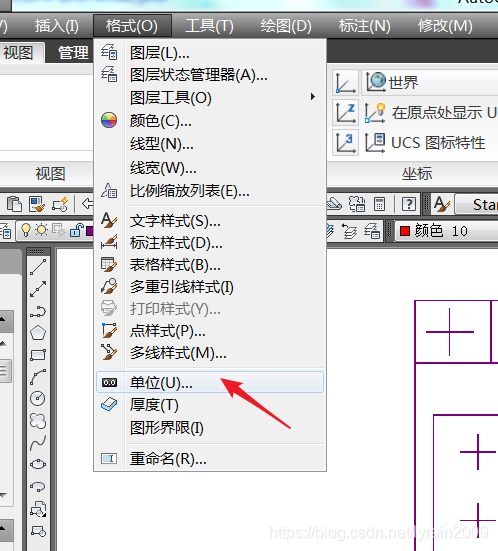498x551 pixels.
Task: Open the 修改(M) menu
Action: click(445, 26)
